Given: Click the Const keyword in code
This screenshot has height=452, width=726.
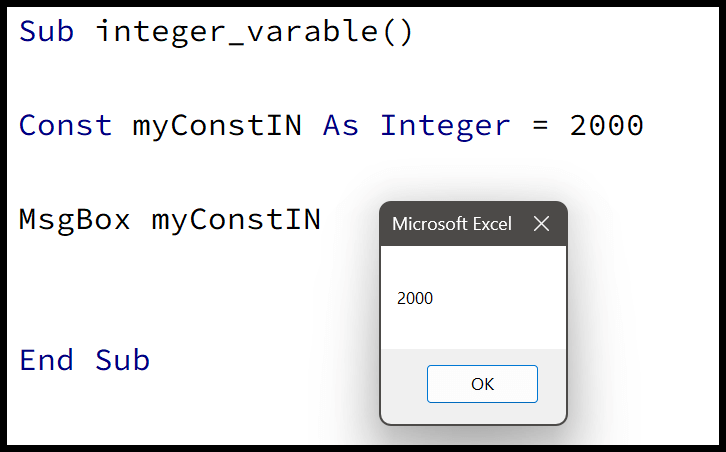Looking at the screenshot, I should click(65, 126).
